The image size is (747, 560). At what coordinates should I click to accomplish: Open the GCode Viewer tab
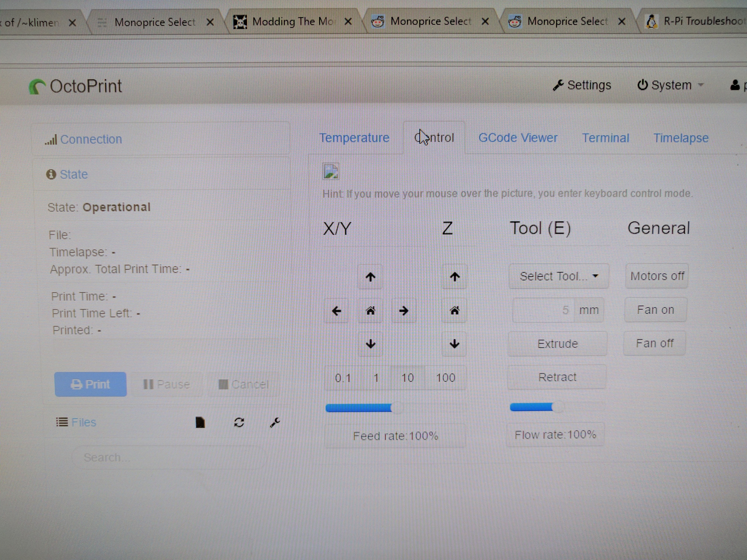(518, 138)
